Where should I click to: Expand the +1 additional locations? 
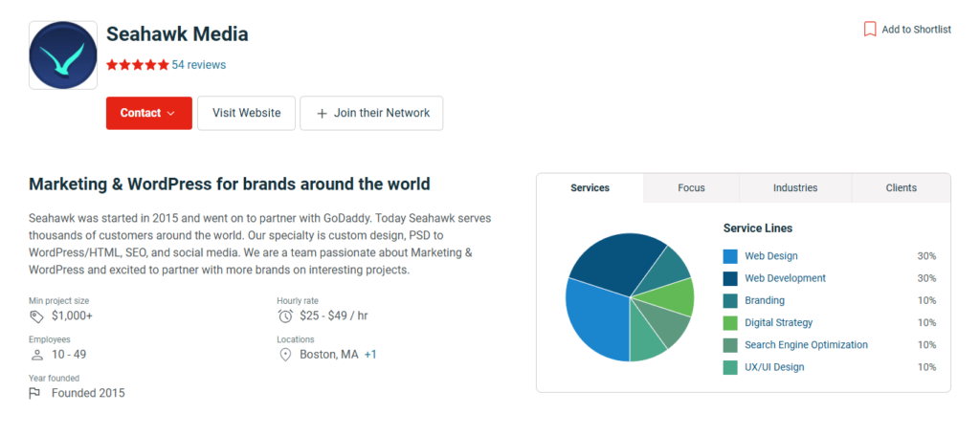370,355
